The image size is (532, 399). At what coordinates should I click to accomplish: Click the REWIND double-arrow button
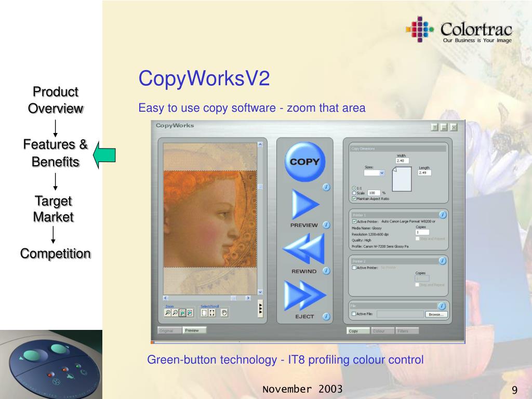point(303,248)
